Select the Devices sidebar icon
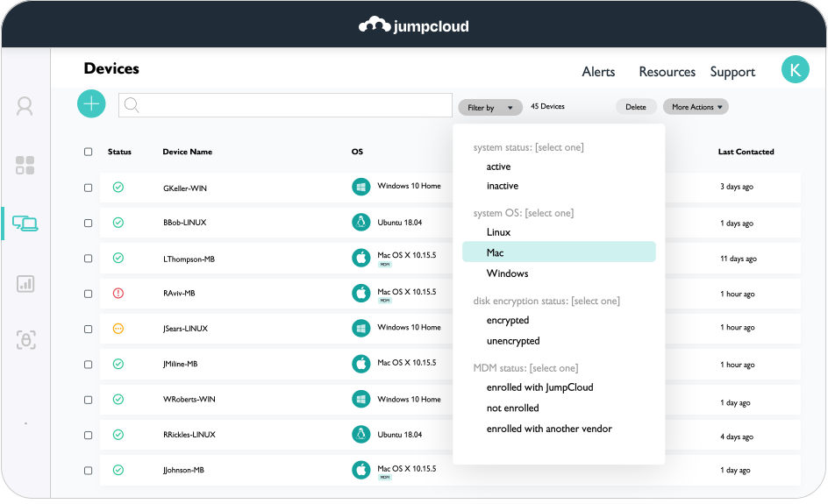Image resolution: width=828 pixels, height=504 pixels. click(x=25, y=224)
